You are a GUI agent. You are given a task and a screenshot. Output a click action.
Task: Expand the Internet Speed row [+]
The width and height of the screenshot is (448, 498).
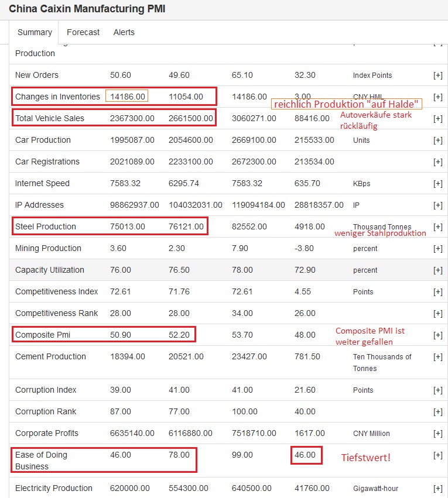(438, 184)
